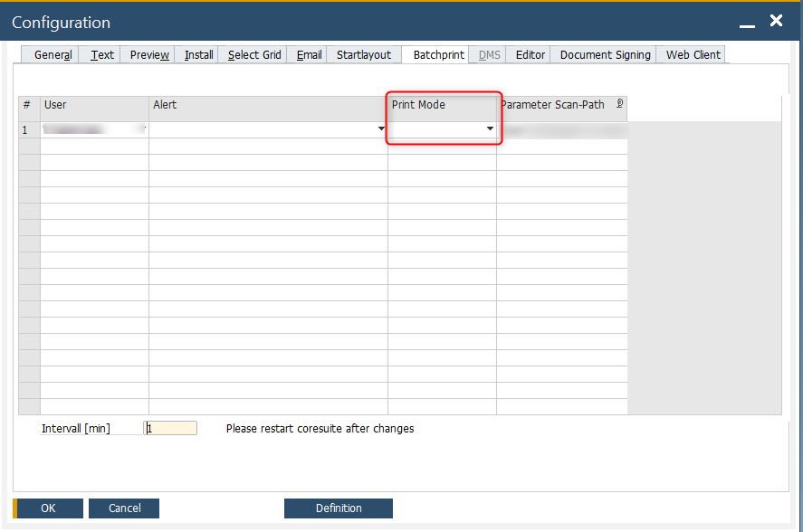This screenshot has height=532, width=803.
Task: Click the Cancel button
Action: tap(124, 508)
